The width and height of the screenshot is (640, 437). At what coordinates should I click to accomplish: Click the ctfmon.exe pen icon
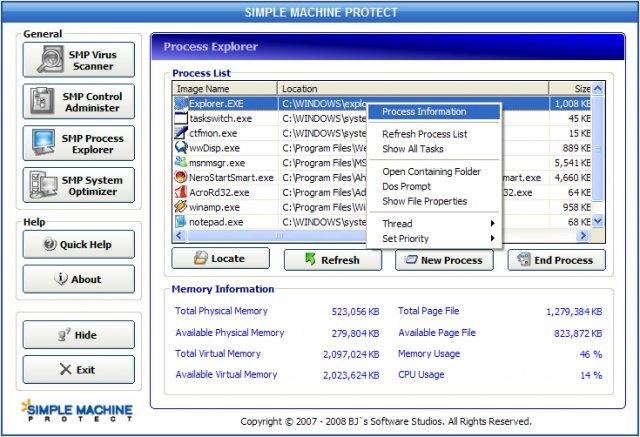click(181, 133)
